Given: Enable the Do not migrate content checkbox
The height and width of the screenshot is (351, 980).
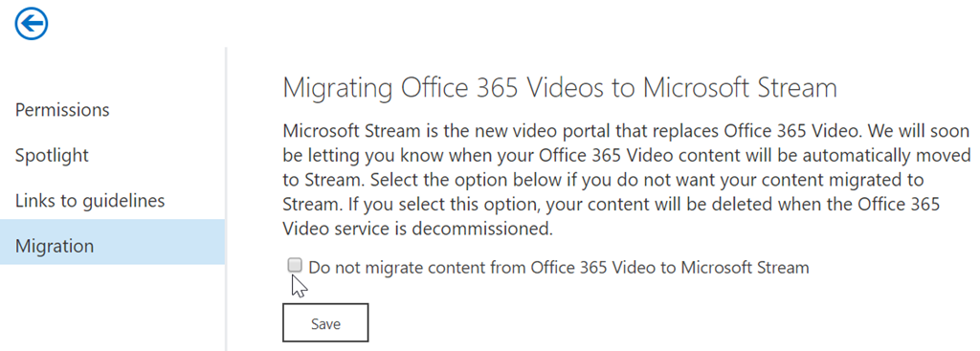Looking at the screenshot, I should click(x=295, y=266).
